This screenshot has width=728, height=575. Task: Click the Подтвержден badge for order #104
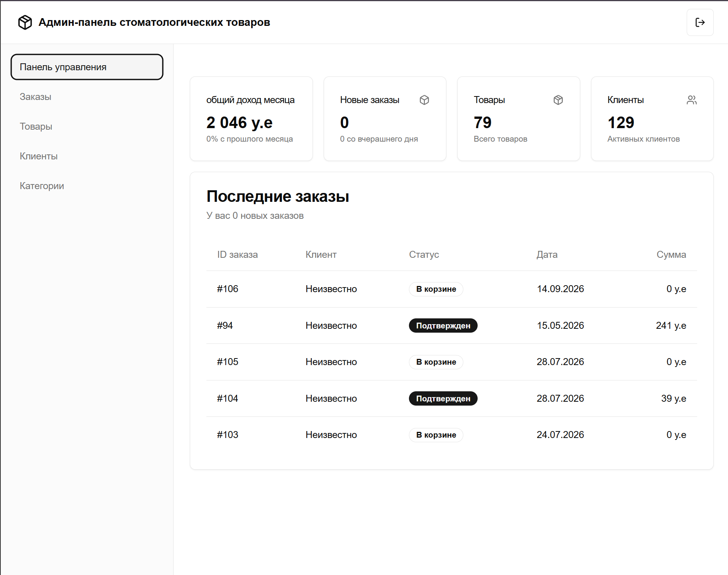(443, 399)
